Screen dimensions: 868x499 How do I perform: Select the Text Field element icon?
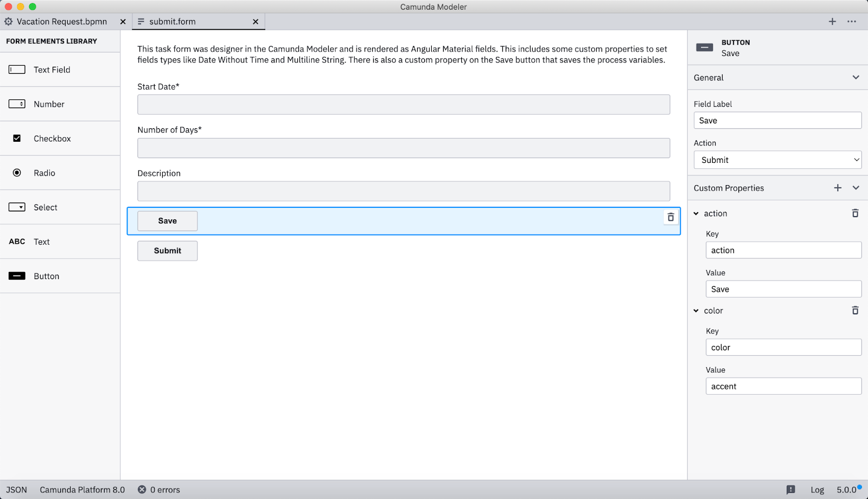point(17,70)
